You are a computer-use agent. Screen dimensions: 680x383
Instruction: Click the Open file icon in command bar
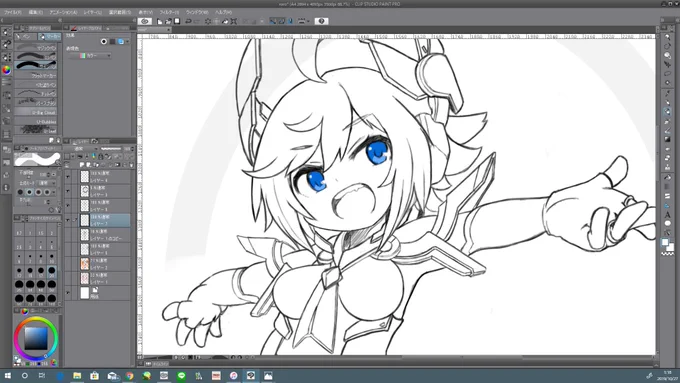pos(168,21)
